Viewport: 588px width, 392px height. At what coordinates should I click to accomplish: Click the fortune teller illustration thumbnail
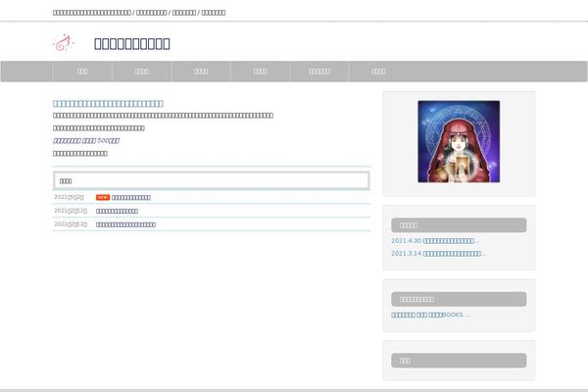click(x=459, y=141)
